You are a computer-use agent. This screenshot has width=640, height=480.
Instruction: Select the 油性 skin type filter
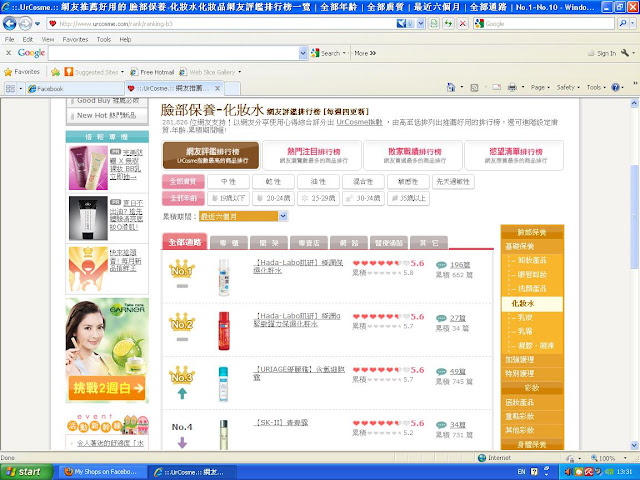[318, 182]
